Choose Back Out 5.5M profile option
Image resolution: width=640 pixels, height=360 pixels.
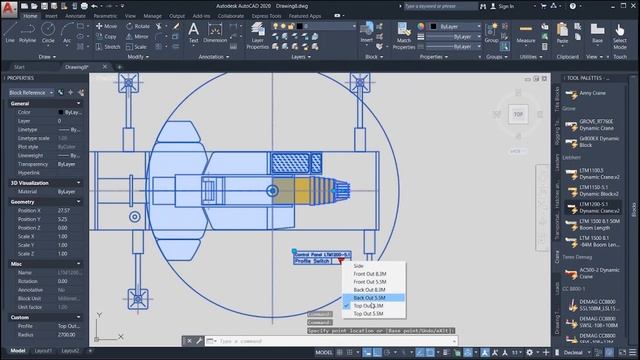coord(374,298)
